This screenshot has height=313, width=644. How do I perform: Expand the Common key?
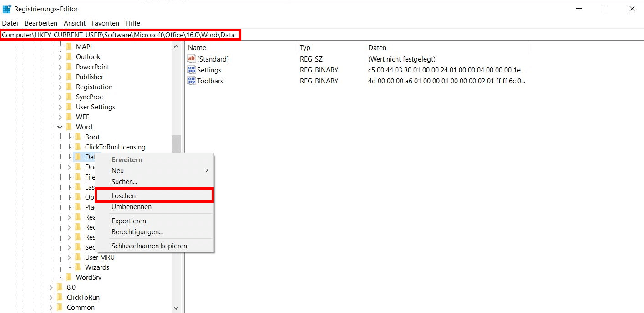pos(51,308)
